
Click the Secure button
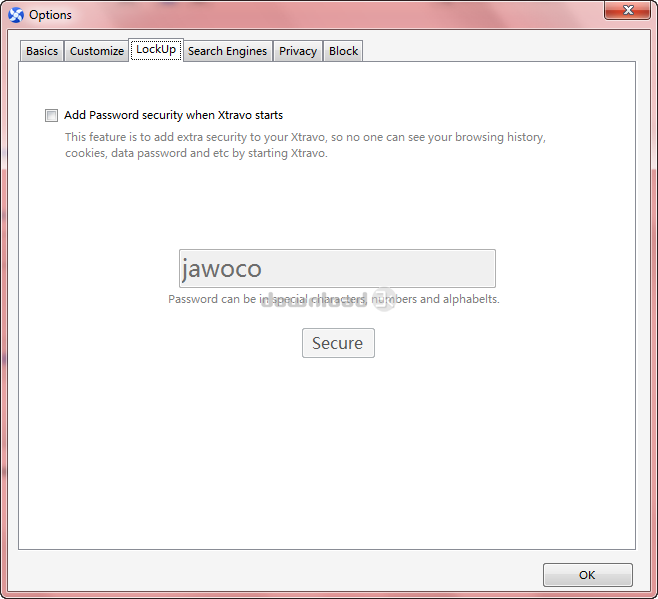point(338,343)
